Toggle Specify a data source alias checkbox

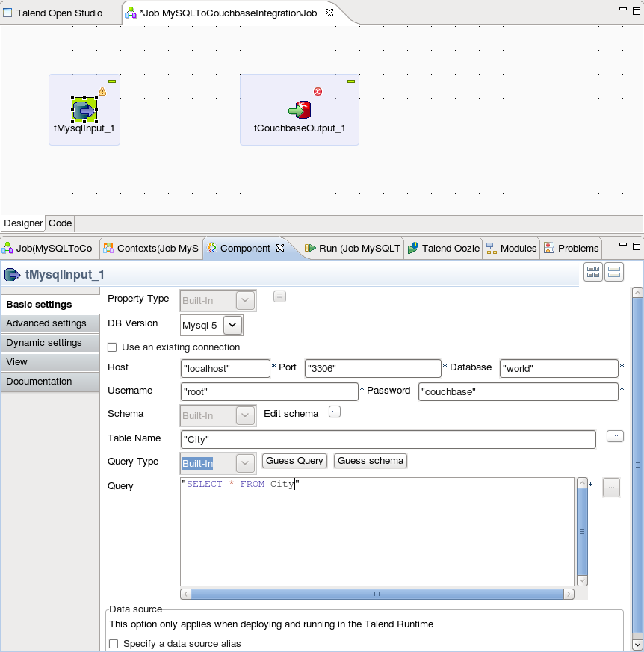(x=114, y=644)
